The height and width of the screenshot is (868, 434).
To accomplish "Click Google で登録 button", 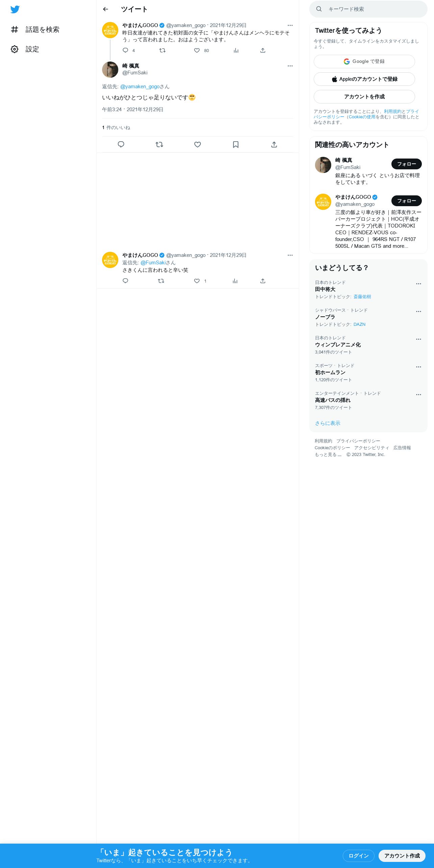I will tap(364, 62).
